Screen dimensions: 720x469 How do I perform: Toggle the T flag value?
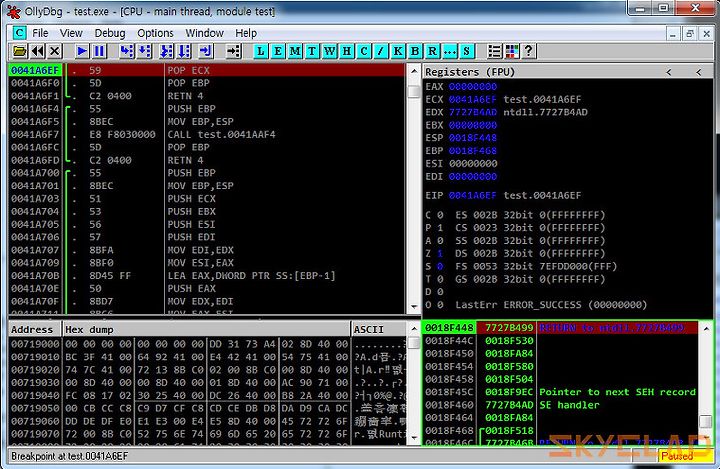tap(440, 279)
